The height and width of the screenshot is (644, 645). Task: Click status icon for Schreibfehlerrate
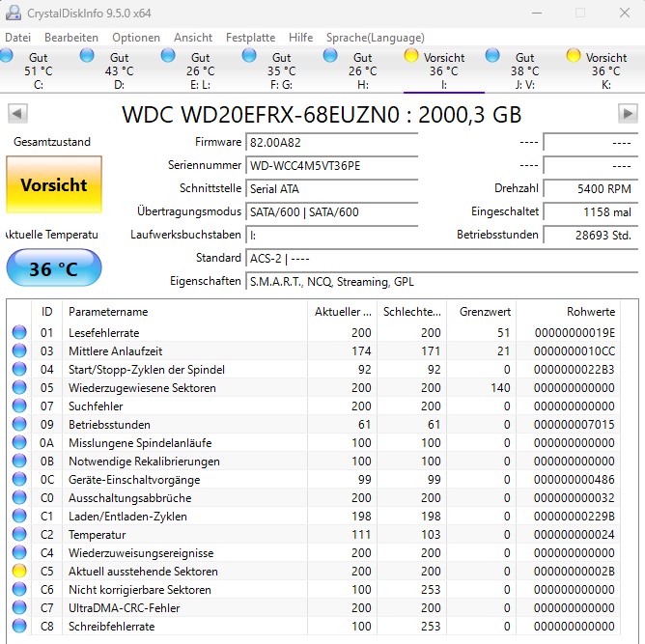pos(19,626)
